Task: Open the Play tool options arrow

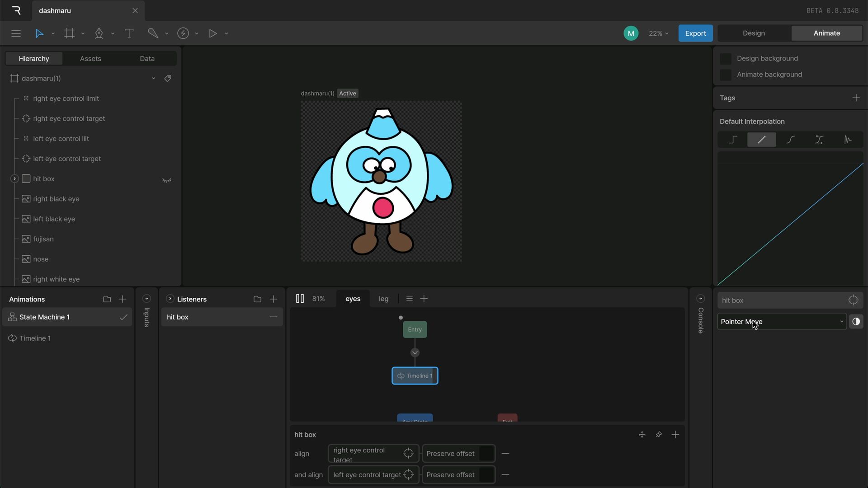Action: pyautogui.click(x=226, y=33)
